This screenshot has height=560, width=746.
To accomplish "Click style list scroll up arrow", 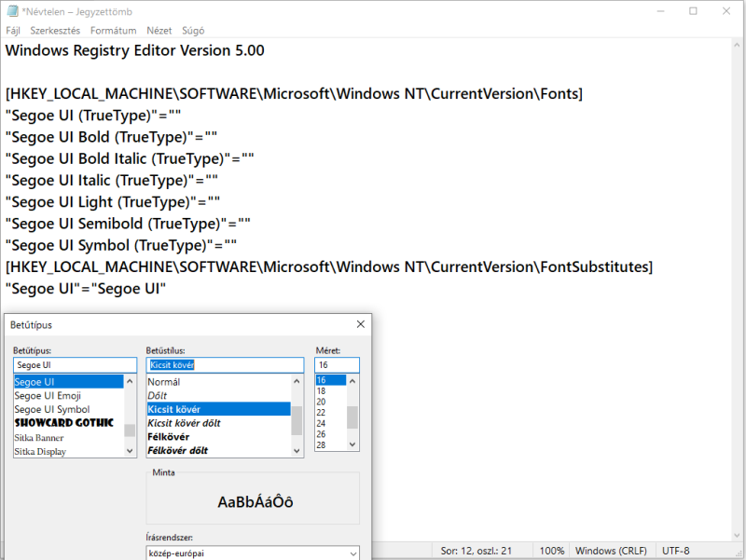I will point(297,381).
